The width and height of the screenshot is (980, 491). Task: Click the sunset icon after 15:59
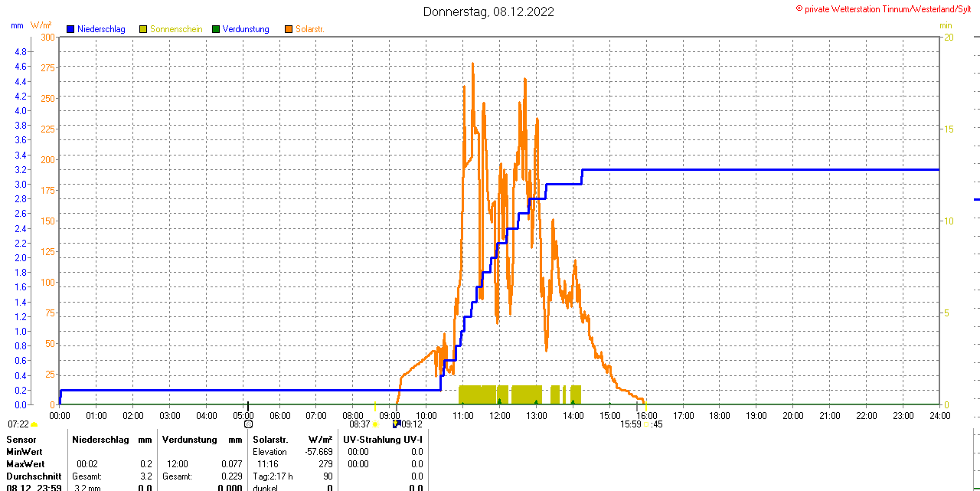click(647, 424)
